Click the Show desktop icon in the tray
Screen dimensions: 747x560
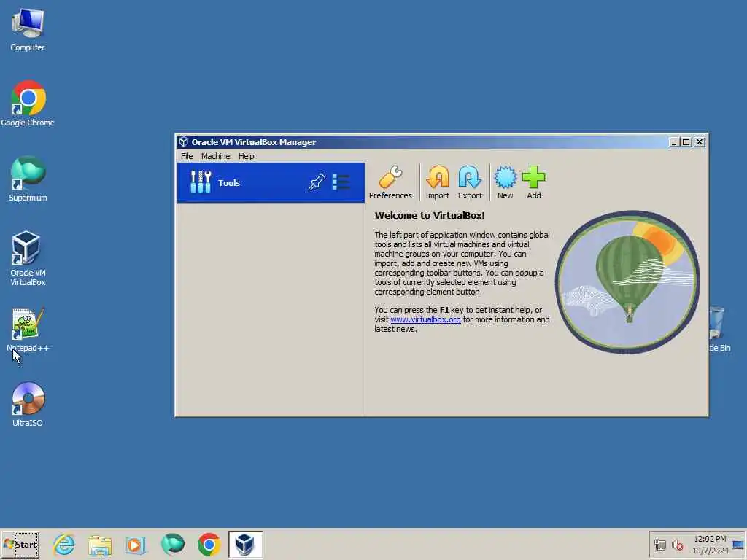738,545
